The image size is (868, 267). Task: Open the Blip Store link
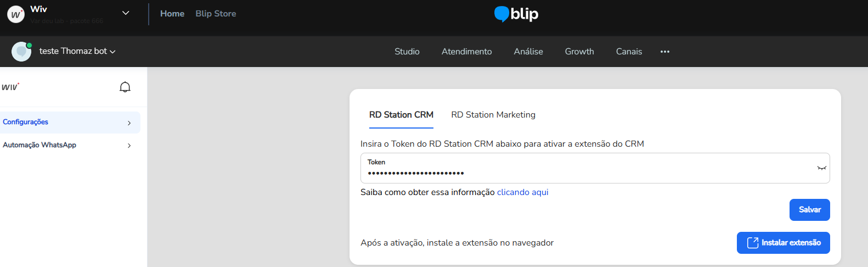click(x=216, y=14)
